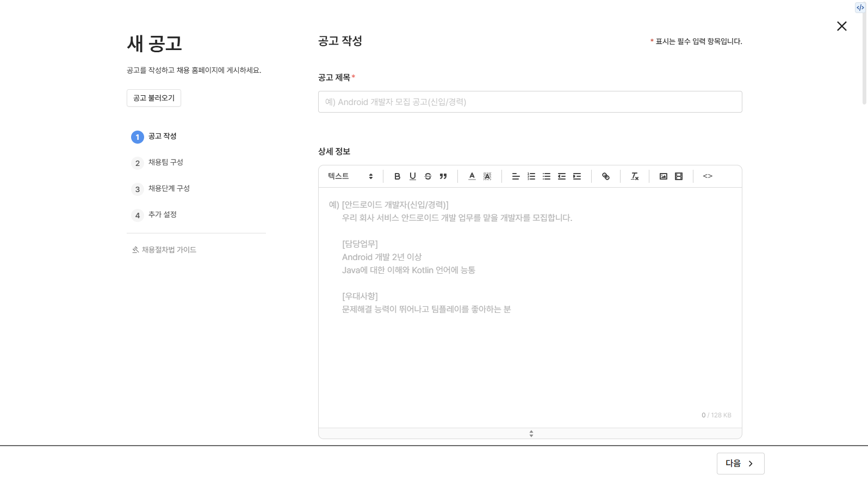
Task: Apply underline formatting in editor toolbar
Action: (x=412, y=176)
